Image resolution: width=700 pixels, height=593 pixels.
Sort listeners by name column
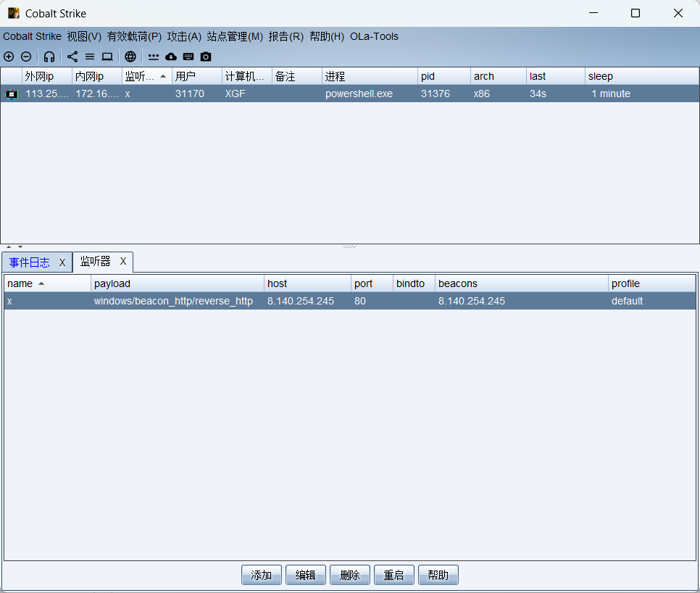tap(47, 283)
